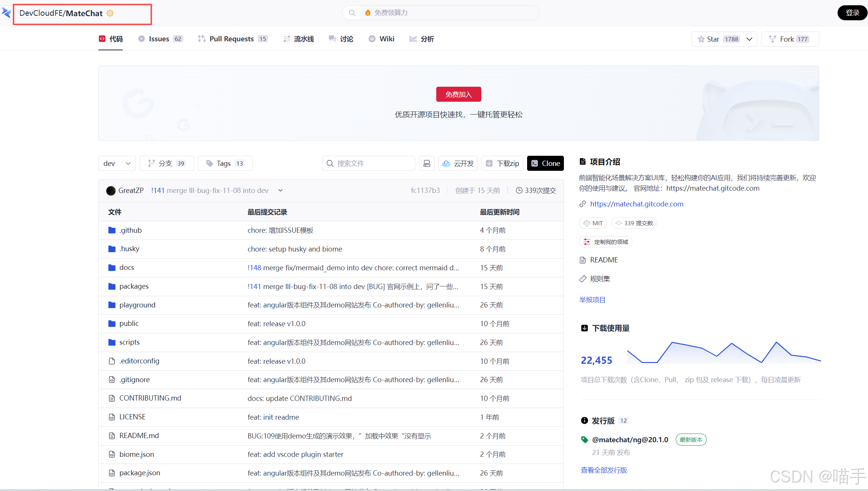Click the Fork icon button
The height and width of the screenshot is (491, 868).
[773, 39]
